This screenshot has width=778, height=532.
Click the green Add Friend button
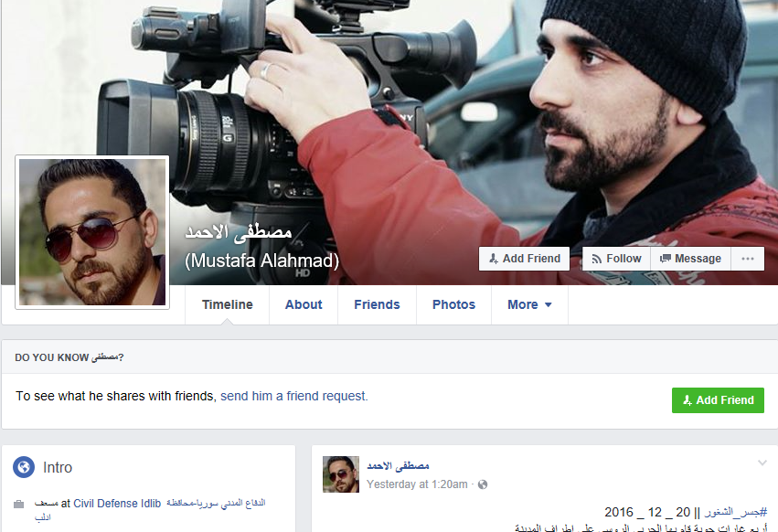(x=718, y=400)
